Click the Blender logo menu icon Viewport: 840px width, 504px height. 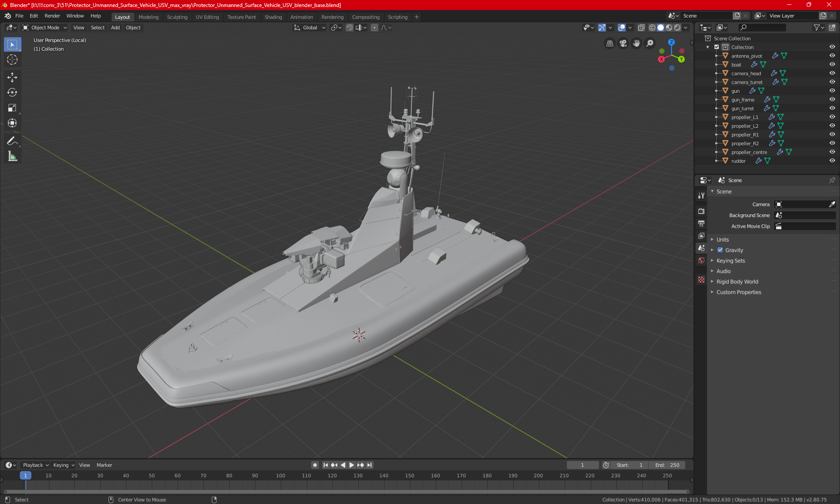[7, 16]
